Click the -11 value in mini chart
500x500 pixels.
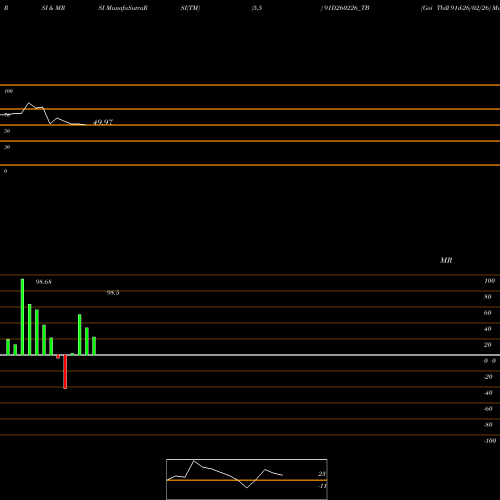click(x=322, y=486)
